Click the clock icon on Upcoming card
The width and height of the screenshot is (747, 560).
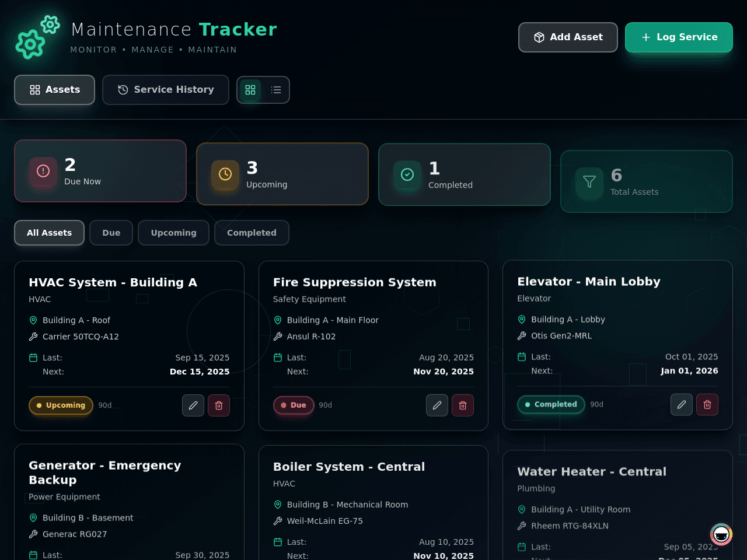(225, 174)
